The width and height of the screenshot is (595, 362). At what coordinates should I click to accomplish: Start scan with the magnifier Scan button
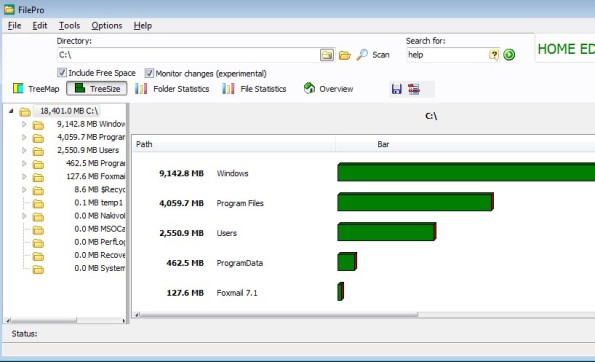373,55
